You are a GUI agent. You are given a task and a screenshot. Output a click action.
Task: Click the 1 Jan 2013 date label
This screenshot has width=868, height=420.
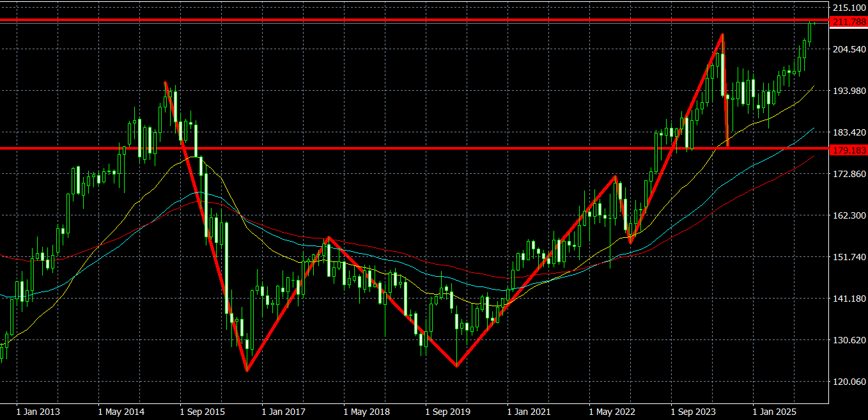coord(40,412)
